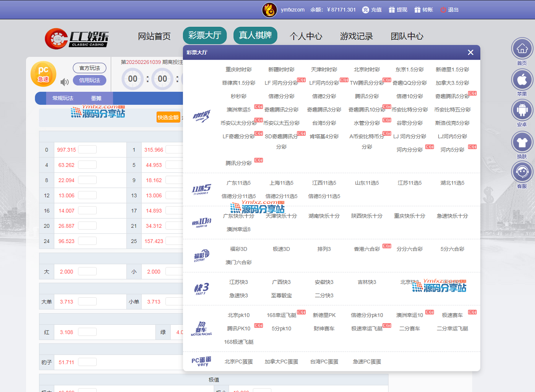Click the home icon in right sidebar

coord(522,49)
